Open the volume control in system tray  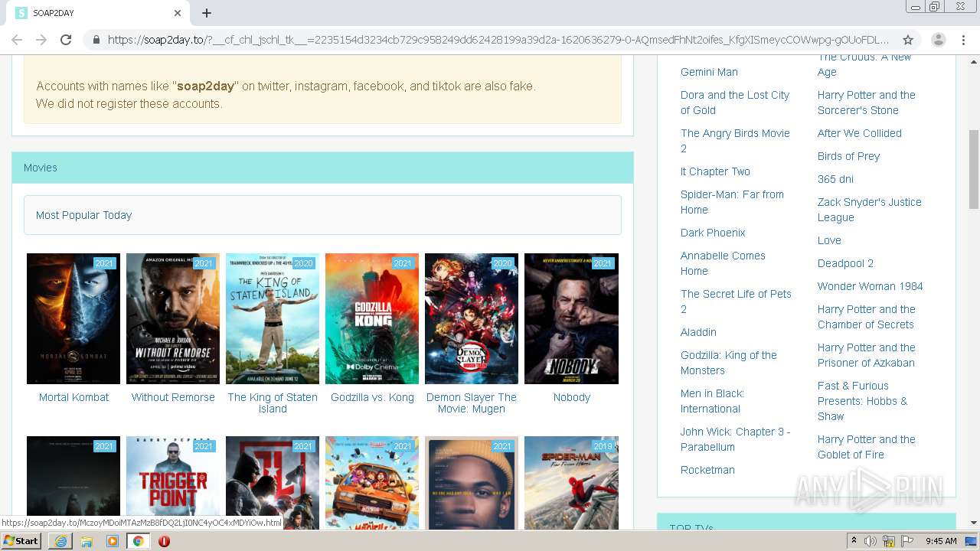pos(871,541)
